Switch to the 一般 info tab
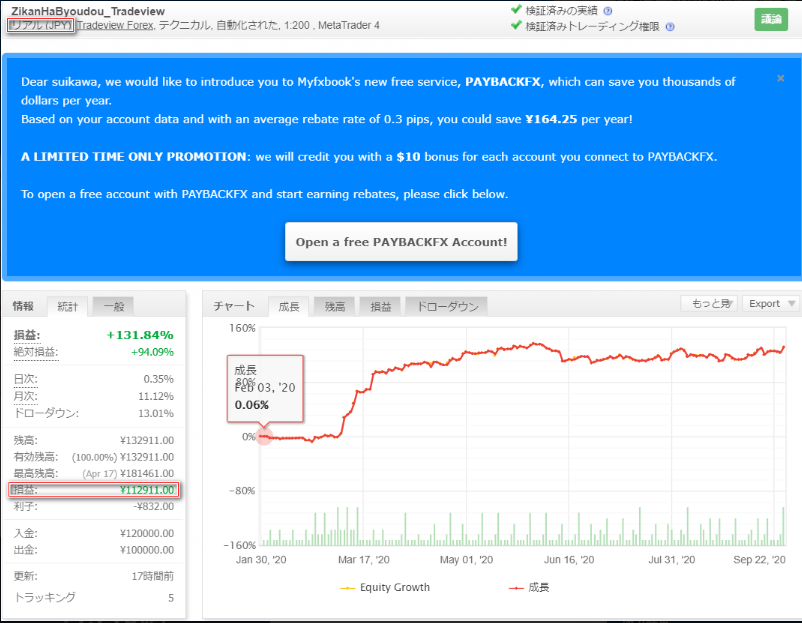This screenshot has width=802, height=623. [x=114, y=306]
